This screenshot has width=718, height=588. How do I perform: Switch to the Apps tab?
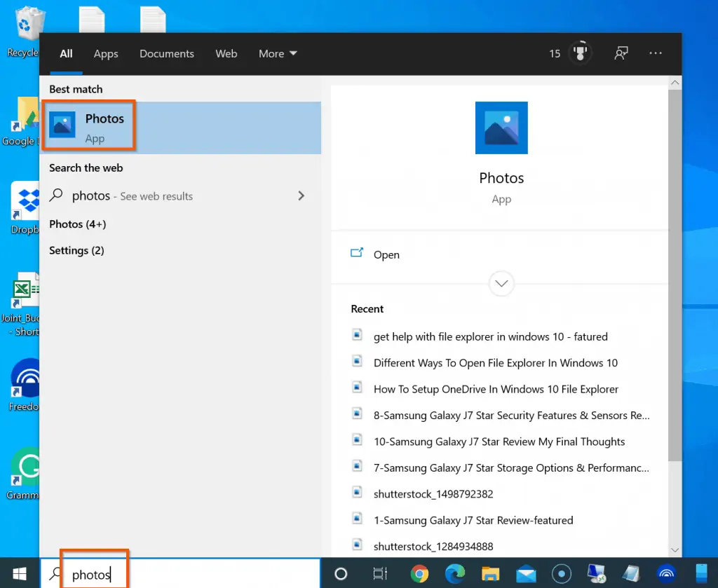click(x=105, y=53)
